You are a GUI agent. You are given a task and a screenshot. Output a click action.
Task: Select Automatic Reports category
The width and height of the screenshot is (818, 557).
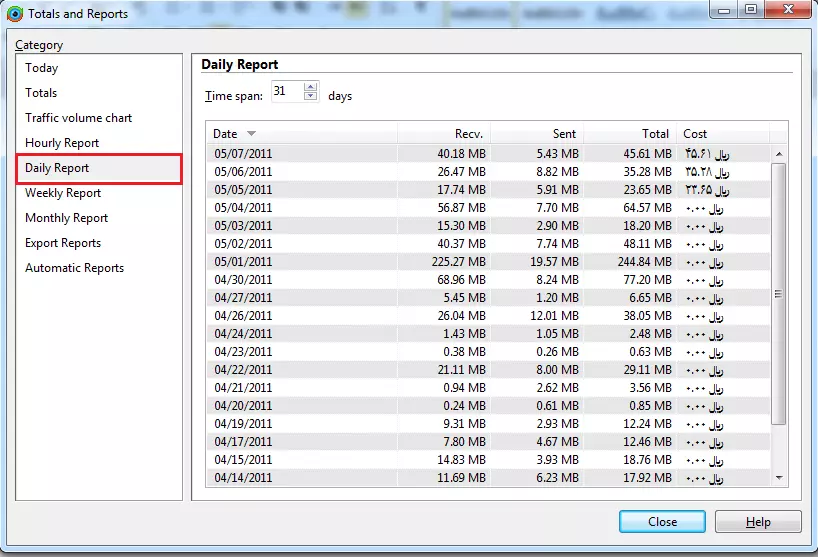[x=75, y=268]
